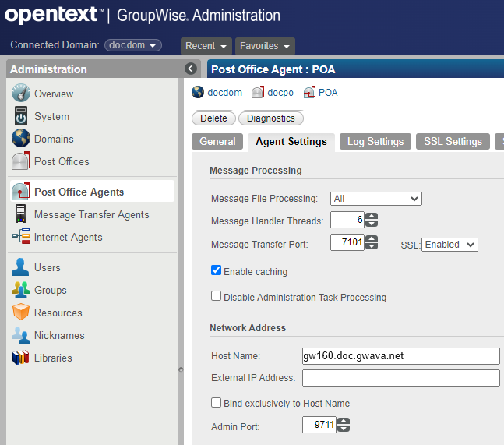Click the Delete button
Screen dimensions: 504x445
click(213, 118)
